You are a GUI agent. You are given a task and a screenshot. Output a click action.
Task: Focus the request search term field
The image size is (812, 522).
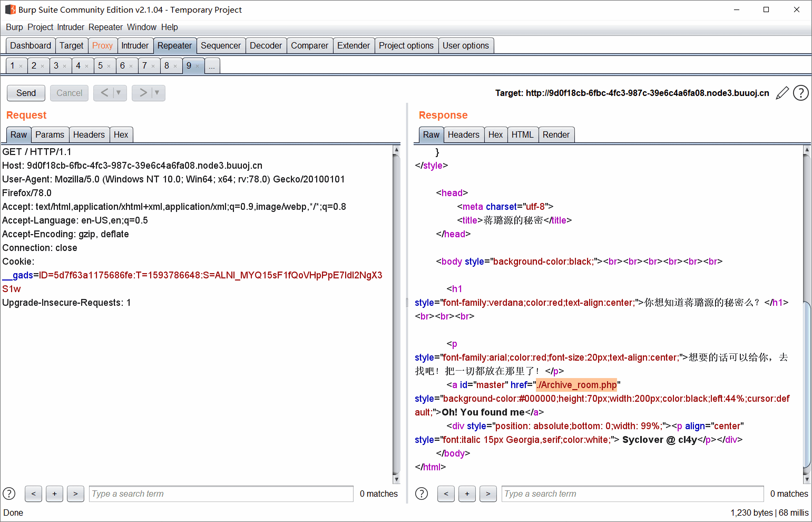point(221,494)
